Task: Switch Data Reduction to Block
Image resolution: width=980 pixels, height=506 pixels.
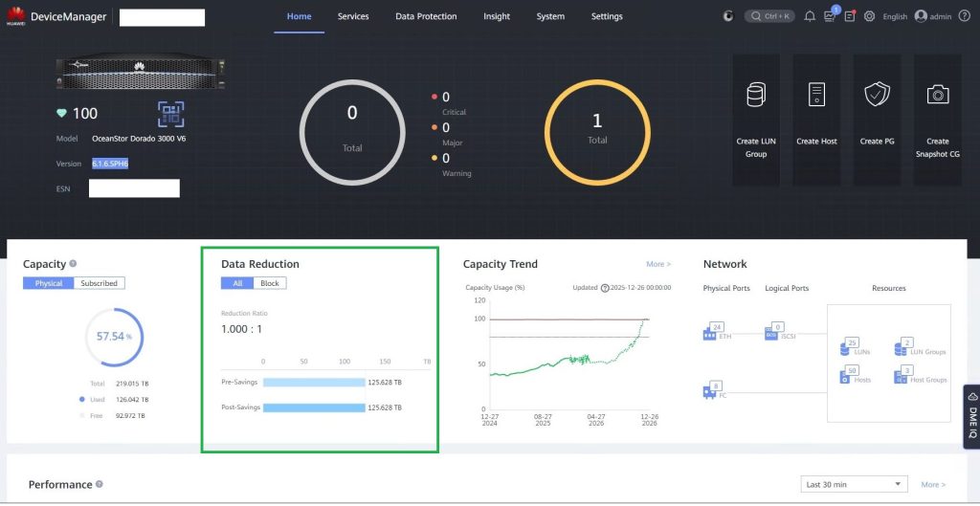Action: pyautogui.click(x=270, y=283)
